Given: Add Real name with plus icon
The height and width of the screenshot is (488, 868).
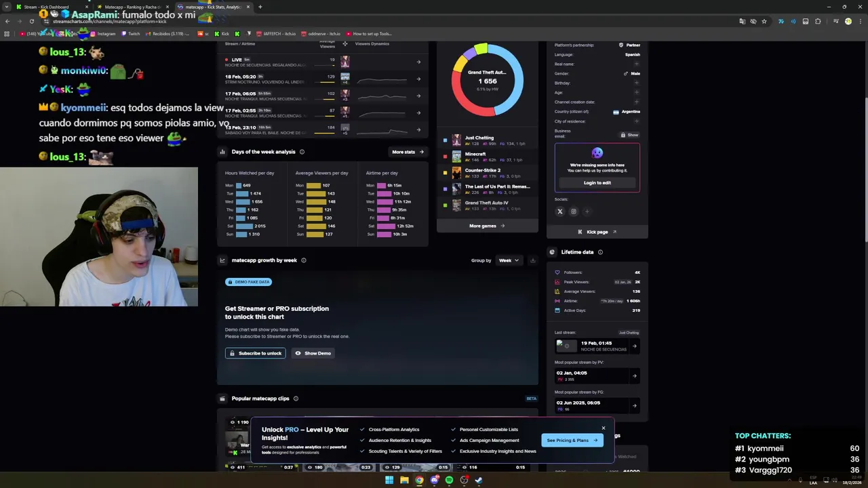Looking at the screenshot, I should click(x=636, y=64).
